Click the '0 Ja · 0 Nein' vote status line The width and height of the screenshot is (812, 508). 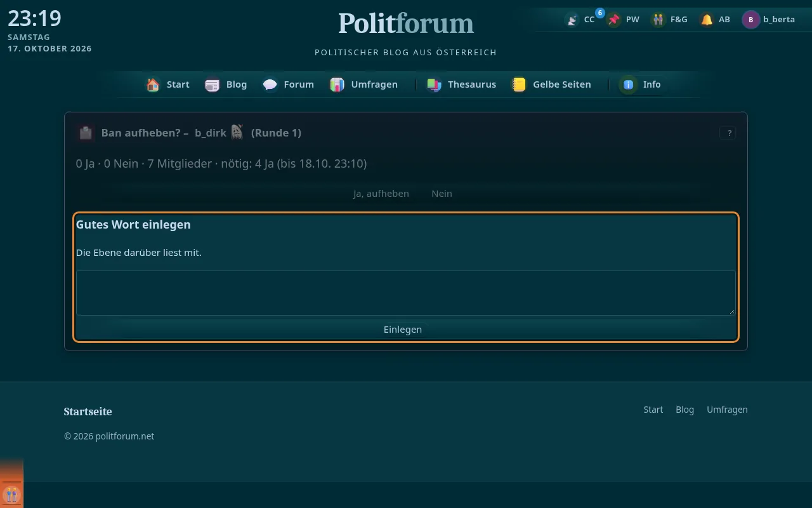(x=221, y=164)
